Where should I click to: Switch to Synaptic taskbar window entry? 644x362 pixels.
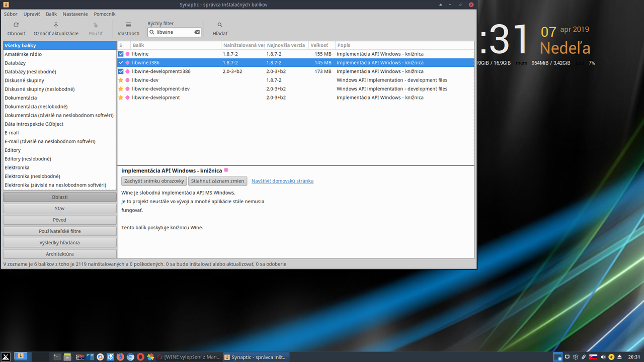[256, 357]
